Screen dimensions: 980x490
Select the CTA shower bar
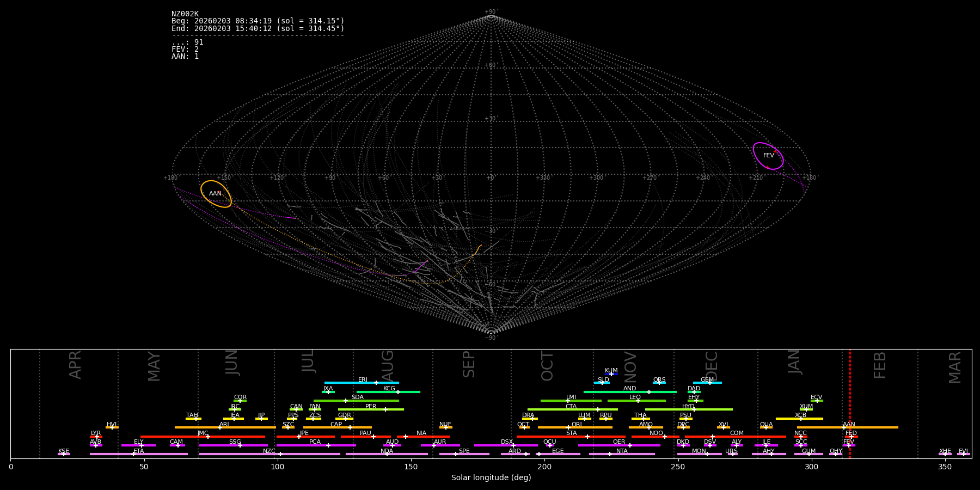(x=573, y=409)
